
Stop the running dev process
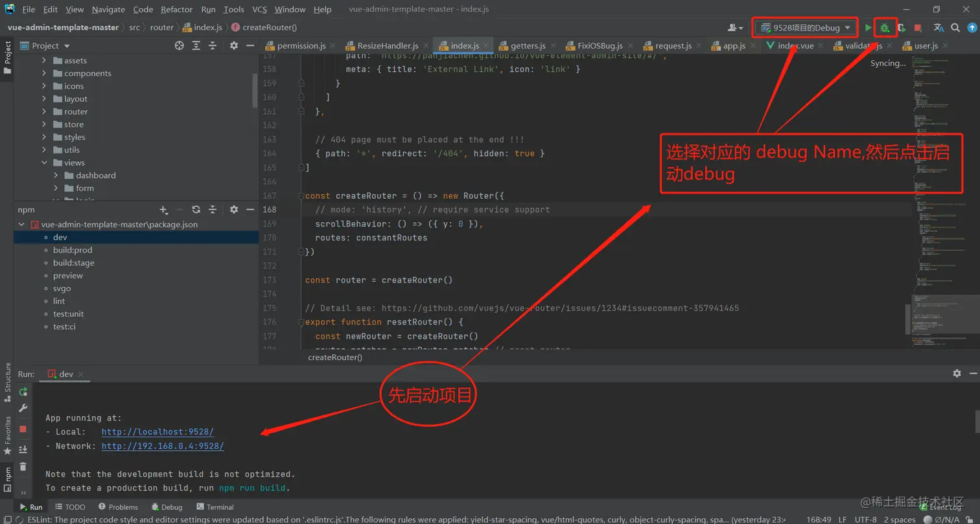(22, 428)
